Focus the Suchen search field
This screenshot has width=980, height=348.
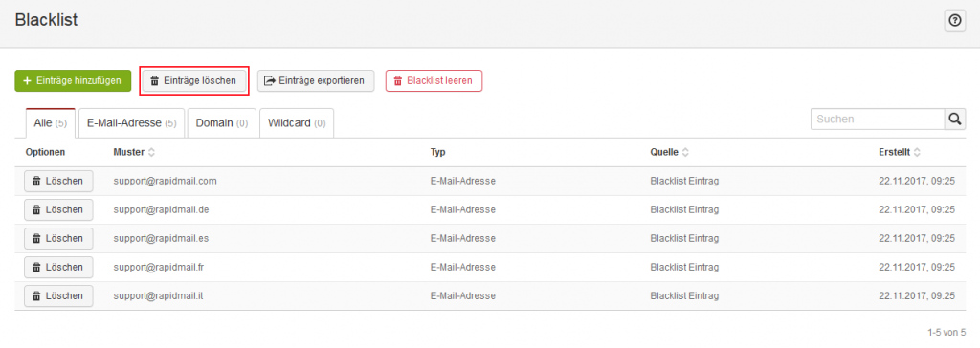point(877,119)
